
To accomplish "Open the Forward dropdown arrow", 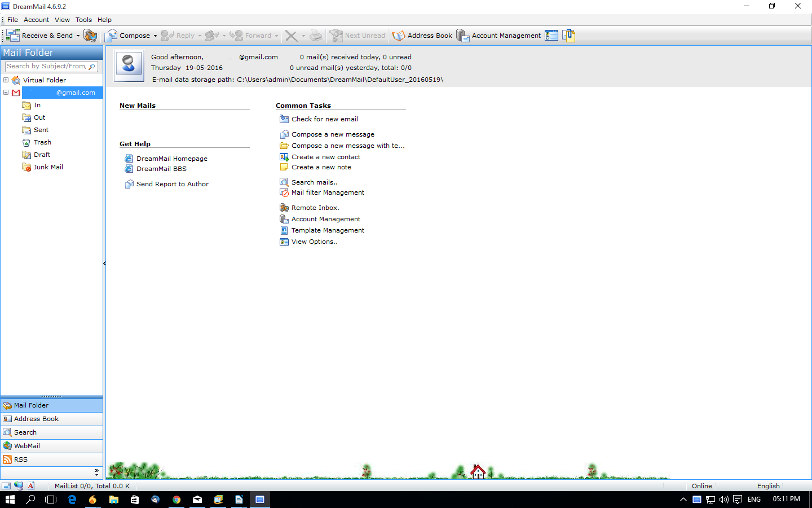I will [276, 36].
